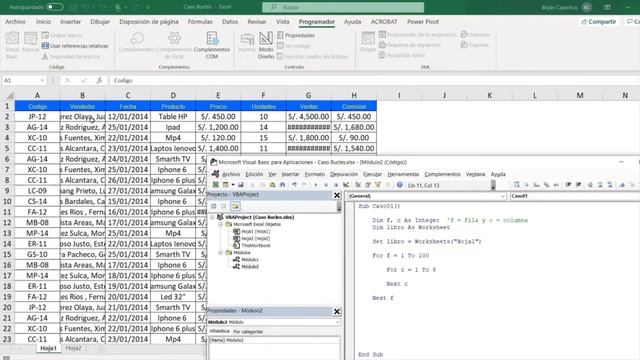Click Propiedades in the Controles group

296,36
